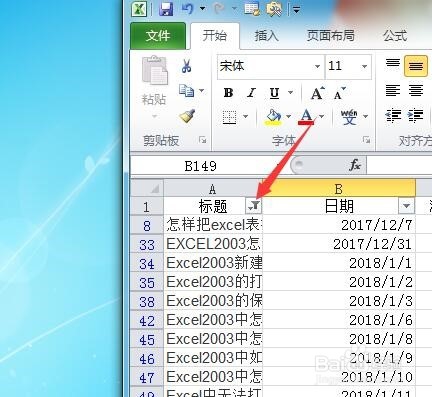Screen dimensions: 432x397
Task: Switch to the 插入 tab
Action: coord(266,36)
